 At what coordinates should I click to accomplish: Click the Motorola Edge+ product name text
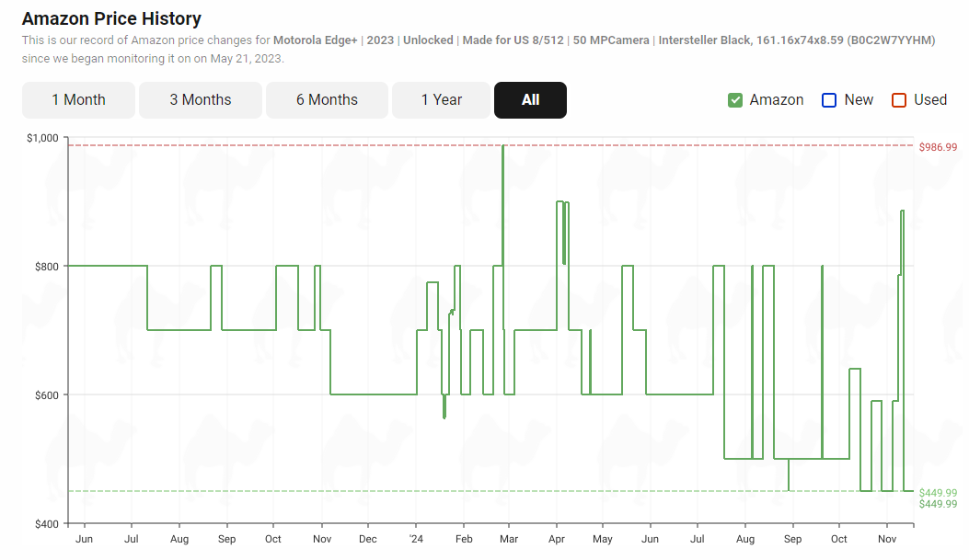[315, 40]
